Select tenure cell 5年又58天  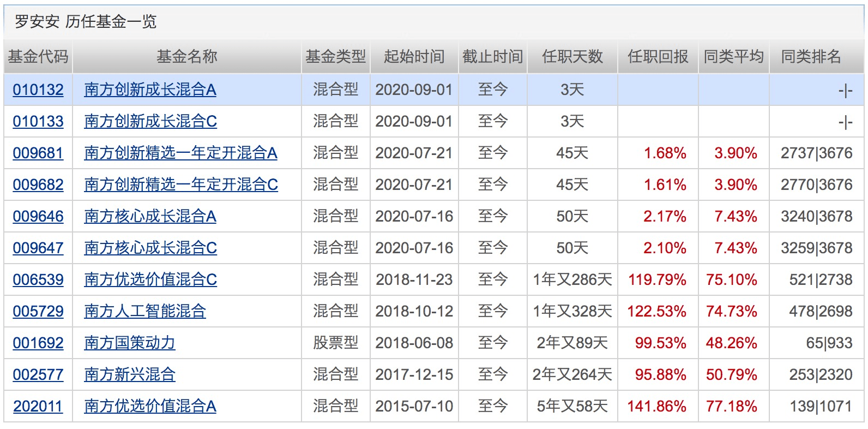(572, 406)
